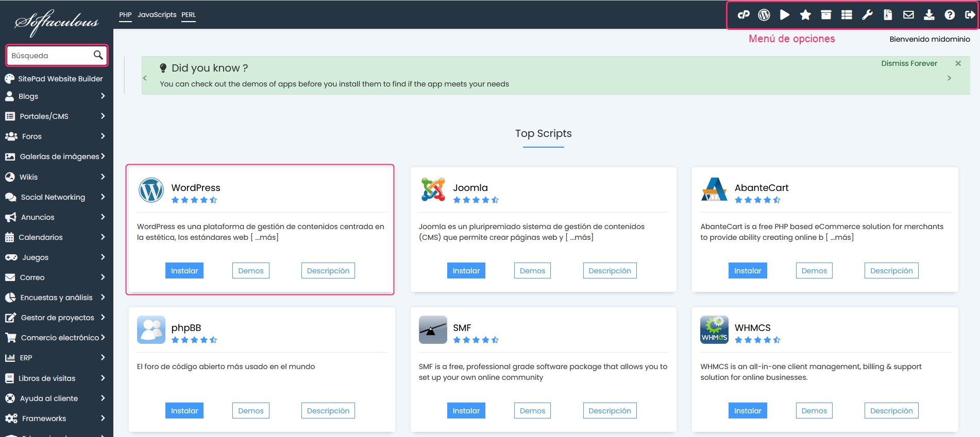This screenshot has width=980, height=437.
Task: Show next tip with right arrow
Action: click(949, 78)
